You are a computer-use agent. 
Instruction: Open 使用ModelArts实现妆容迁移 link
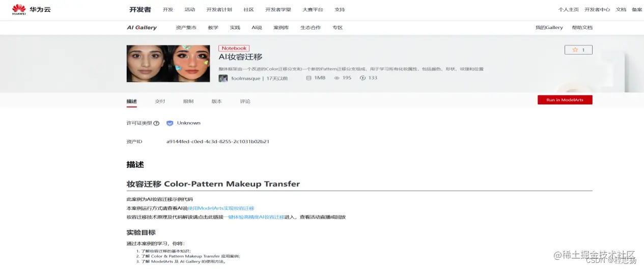[x=221, y=208]
